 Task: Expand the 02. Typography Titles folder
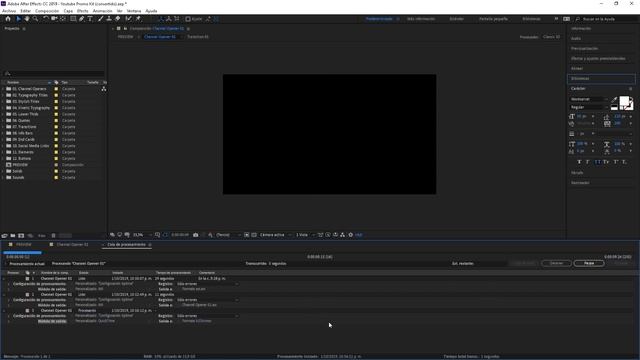[3, 95]
